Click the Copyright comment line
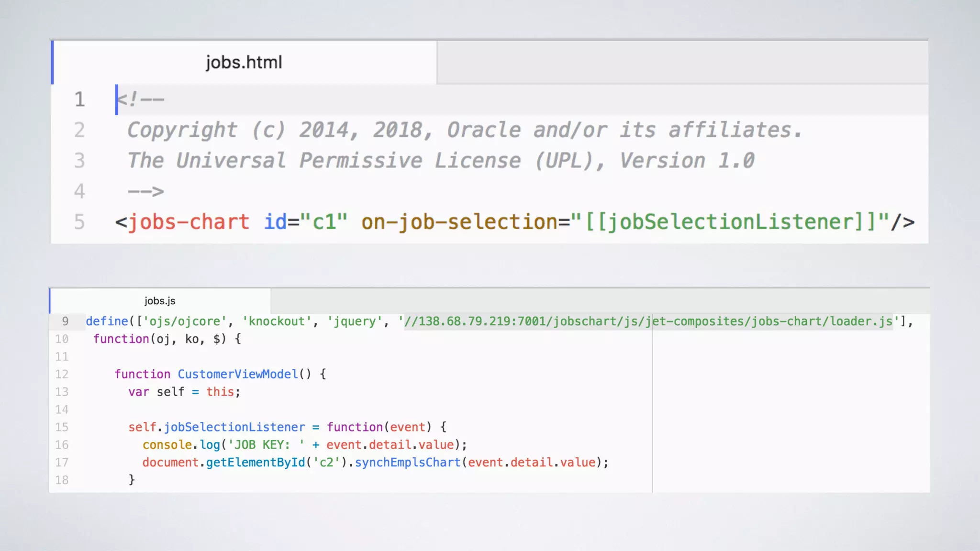980x551 pixels. pos(464,130)
